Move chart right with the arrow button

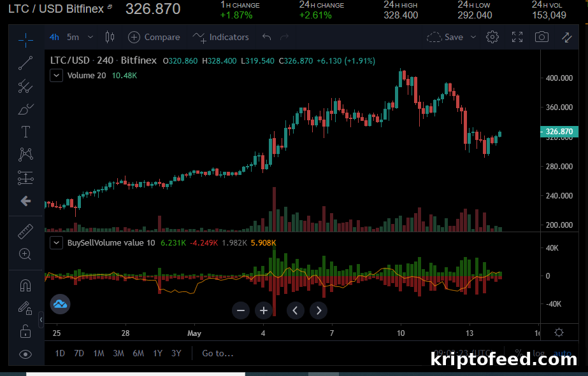click(x=319, y=310)
